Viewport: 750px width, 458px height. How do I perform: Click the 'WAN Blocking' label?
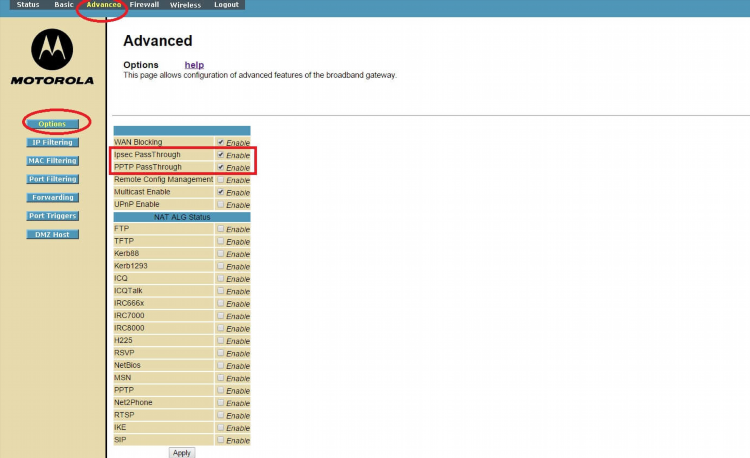pyautogui.click(x=138, y=142)
